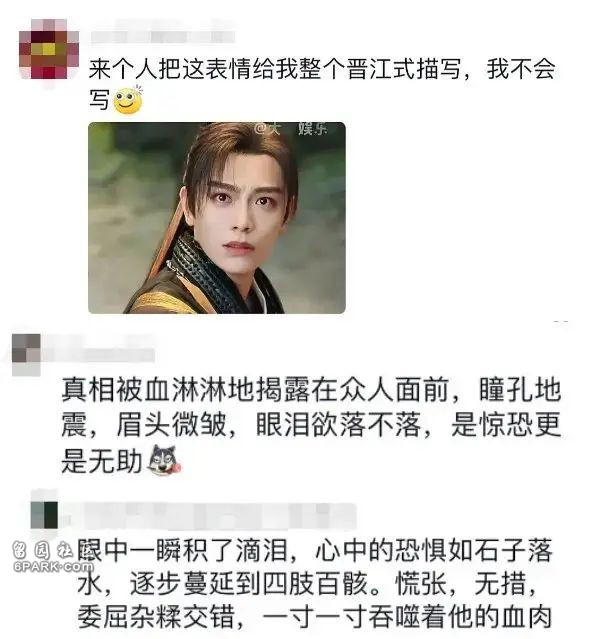Tap the standalone 写 on the post's second line

tap(99, 100)
